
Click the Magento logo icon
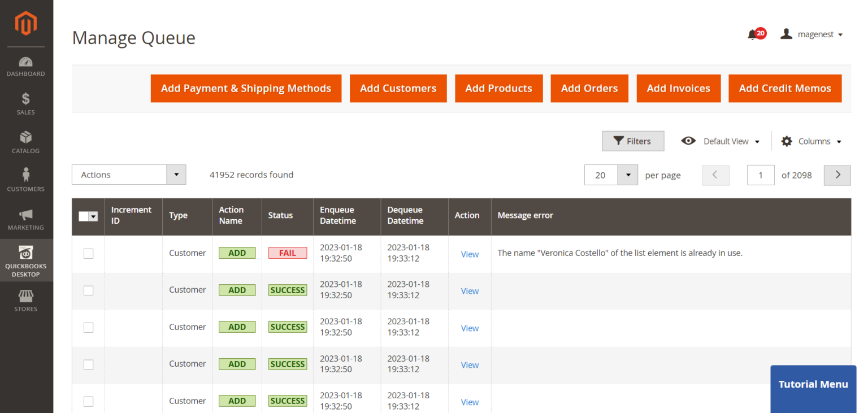click(25, 23)
